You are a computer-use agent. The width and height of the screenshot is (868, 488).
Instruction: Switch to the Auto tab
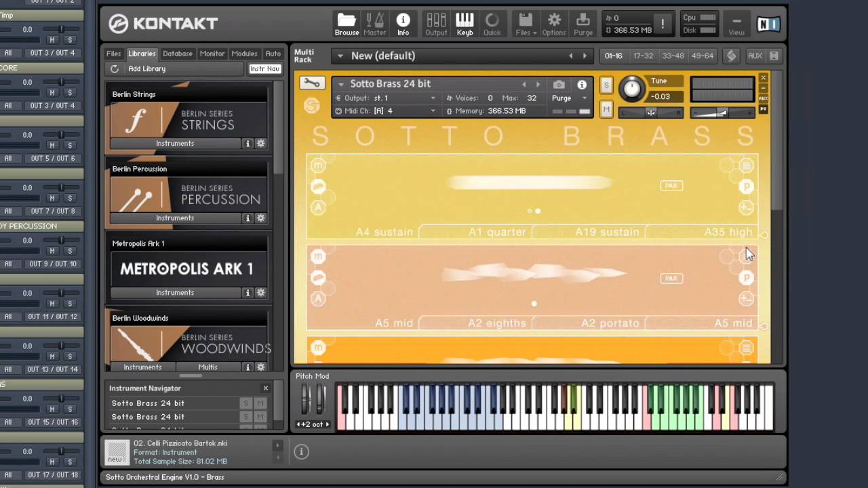273,54
